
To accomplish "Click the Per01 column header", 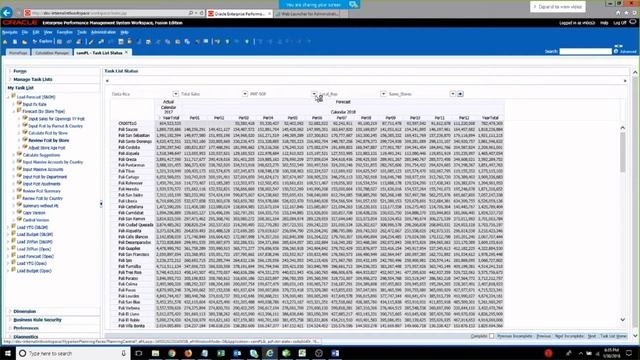I will (x=195, y=118).
